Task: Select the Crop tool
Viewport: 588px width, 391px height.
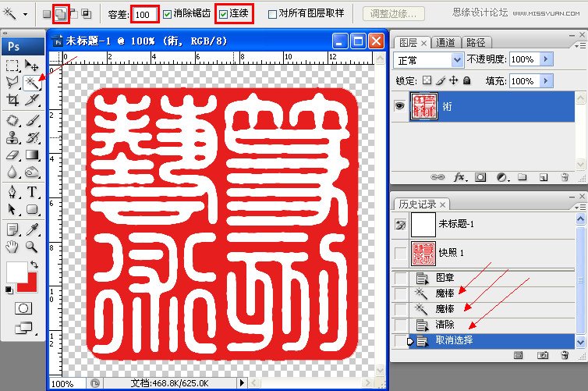Action: (x=12, y=100)
